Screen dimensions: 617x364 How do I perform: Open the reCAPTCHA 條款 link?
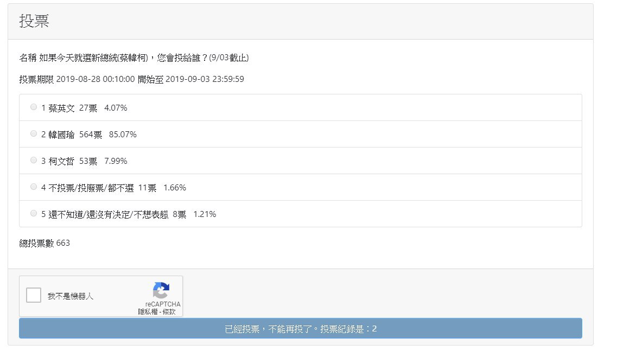(169, 312)
